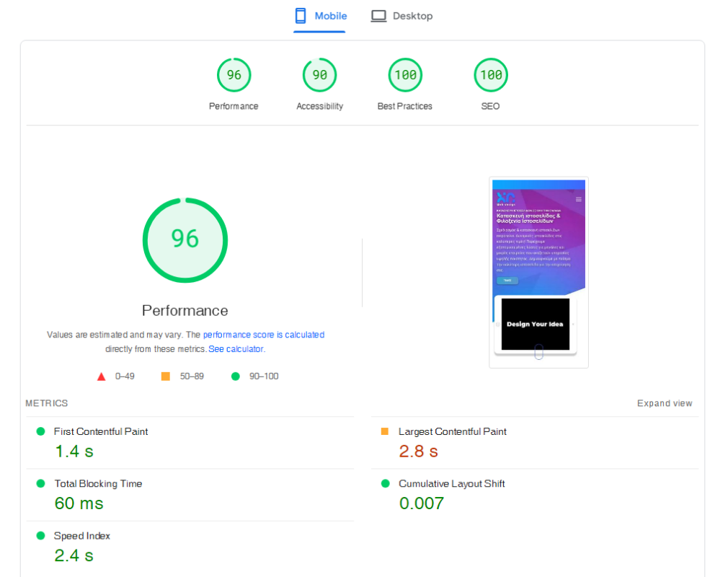Expand the Cumulative Layout Shift metric

click(x=451, y=484)
